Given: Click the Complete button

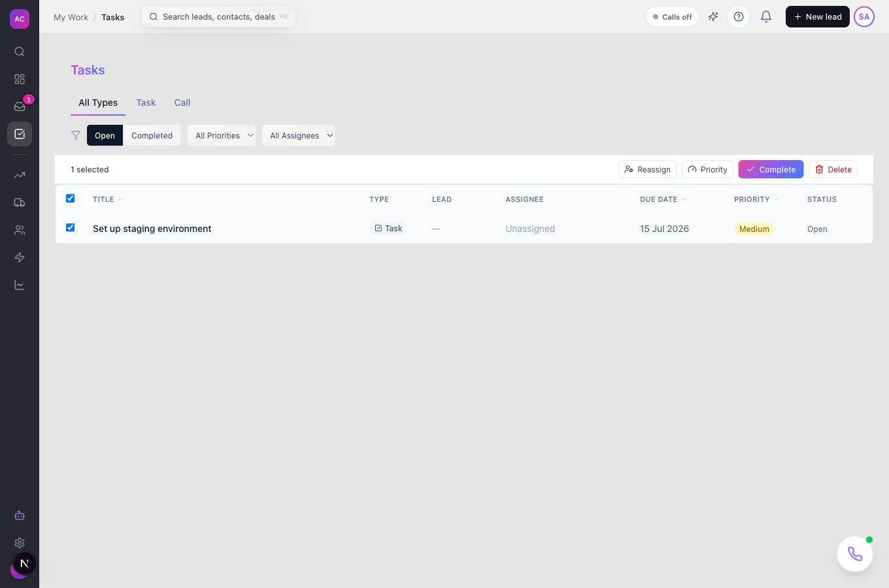Looking at the screenshot, I should click(771, 169).
